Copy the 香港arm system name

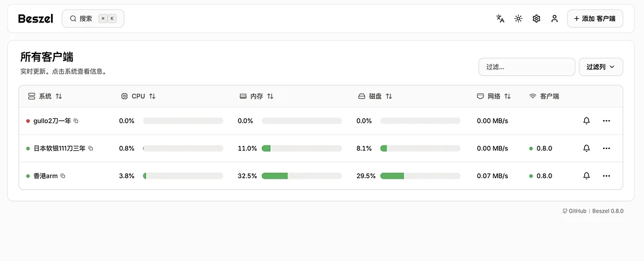63,176
